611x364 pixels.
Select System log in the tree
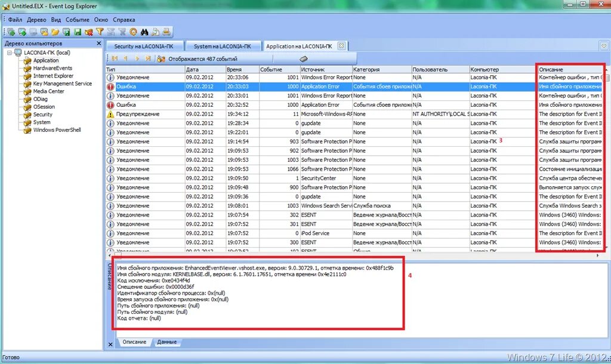pos(42,122)
